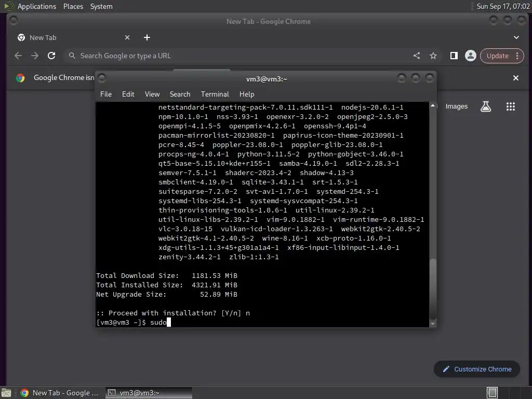This screenshot has width=532, height=399.
Task: Click the search magnifier icon in omnibox
Action: coord(72,55)
